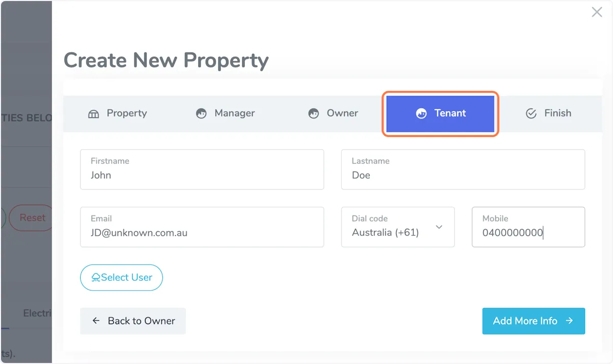
Task: Go to the Finish tab
Action: click(549, 113)
